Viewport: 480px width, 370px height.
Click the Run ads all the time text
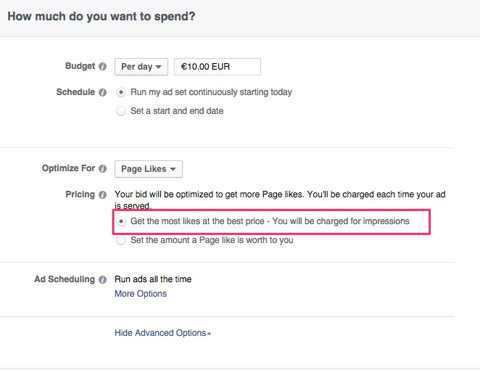click(x=153, y=279)
